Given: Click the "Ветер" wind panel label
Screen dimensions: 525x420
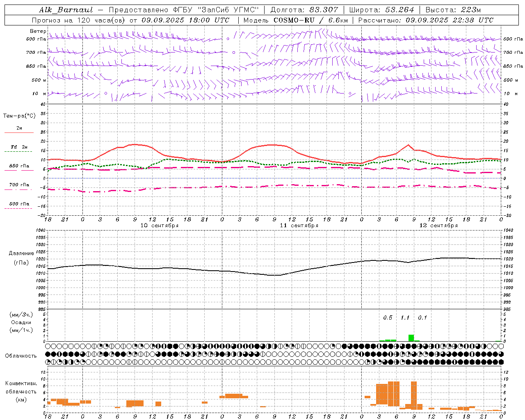Looking at the screenshot, I should click(x=38, y=31).
